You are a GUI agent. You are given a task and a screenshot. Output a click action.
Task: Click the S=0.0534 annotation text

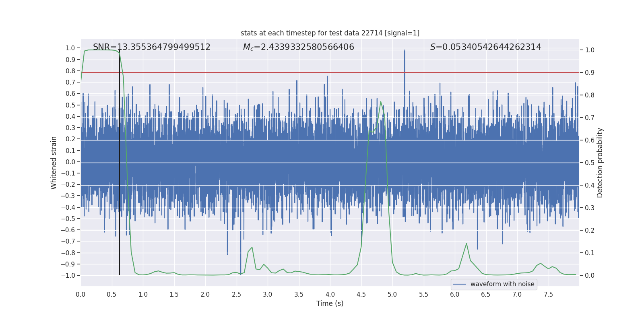coord(485,47)
